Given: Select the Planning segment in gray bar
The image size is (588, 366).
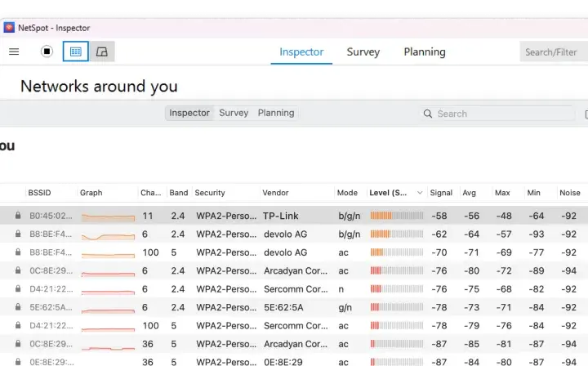Looking at the screenshot, I should [276, 113].
